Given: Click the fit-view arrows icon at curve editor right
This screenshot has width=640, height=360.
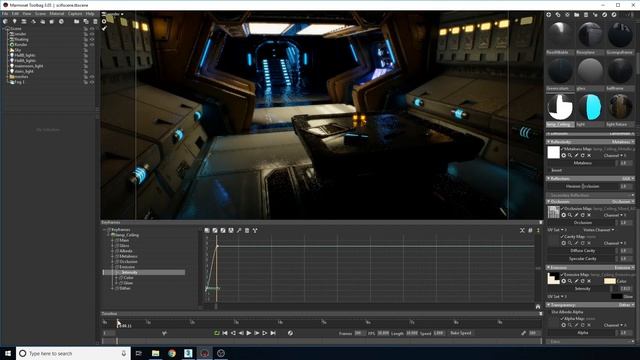Looking at the screenshot, I should (522, 230).
